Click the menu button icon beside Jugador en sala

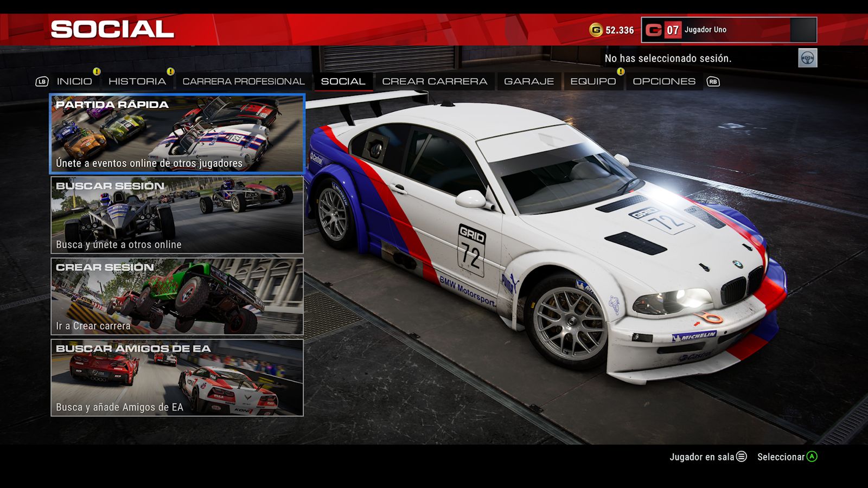(741, 457)
